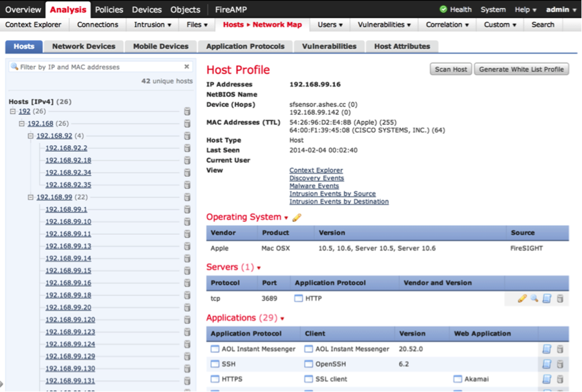Open Context Explorer from the submenu bar

click(x=33, y=25)
